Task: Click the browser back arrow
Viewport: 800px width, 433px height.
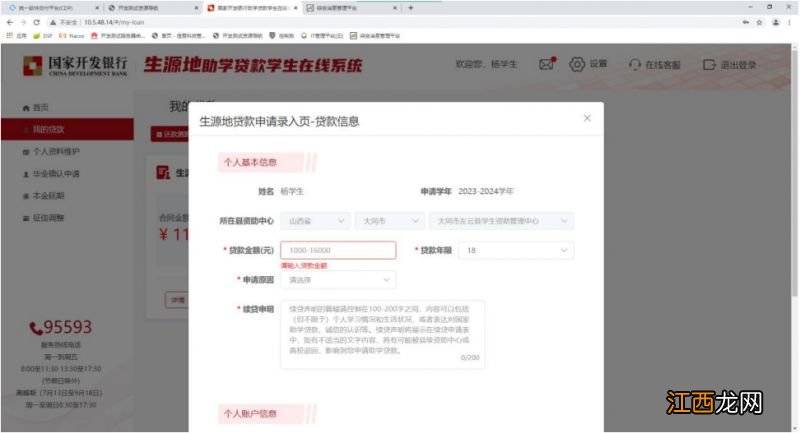Action: [x=10, y=22]
